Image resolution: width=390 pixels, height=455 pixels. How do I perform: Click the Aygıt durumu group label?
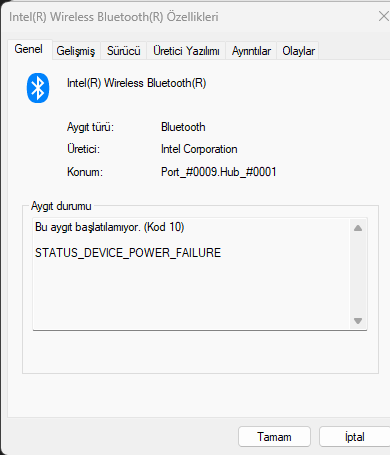click(x=61, y=206)
